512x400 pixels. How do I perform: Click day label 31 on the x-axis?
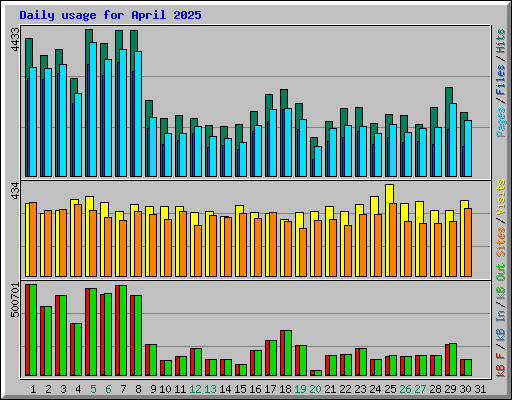pos(480,389)
